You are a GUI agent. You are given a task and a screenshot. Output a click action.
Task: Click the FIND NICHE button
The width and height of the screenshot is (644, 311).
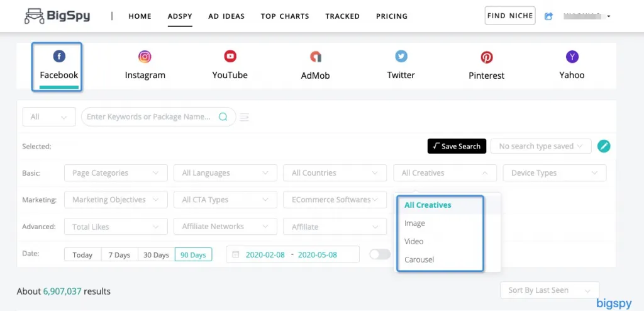point(509,16)
